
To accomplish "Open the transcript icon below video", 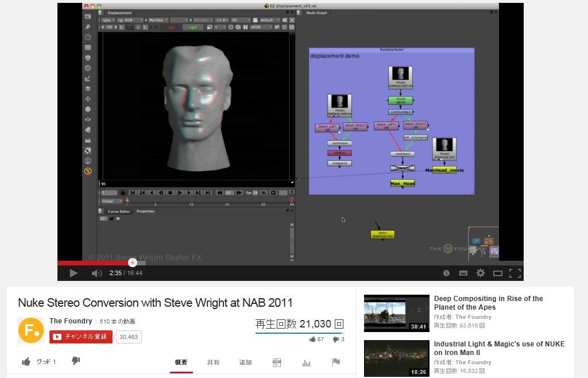I will click(277, 362).
